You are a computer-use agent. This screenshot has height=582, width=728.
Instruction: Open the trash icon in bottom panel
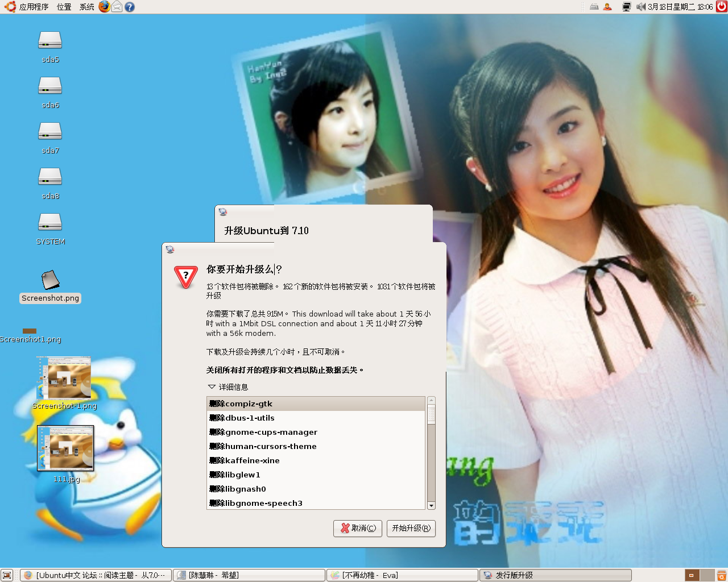pyautogui.click(x=722, y=575)
